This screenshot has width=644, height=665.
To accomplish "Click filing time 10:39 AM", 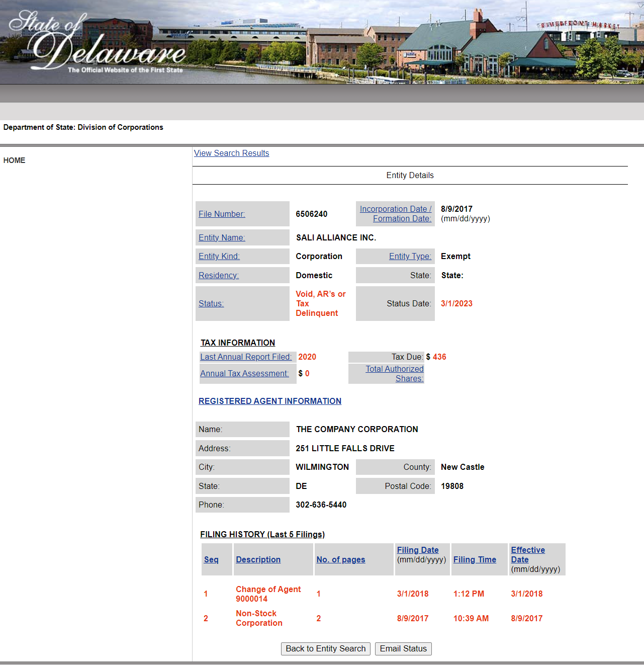I will point(471,618).
